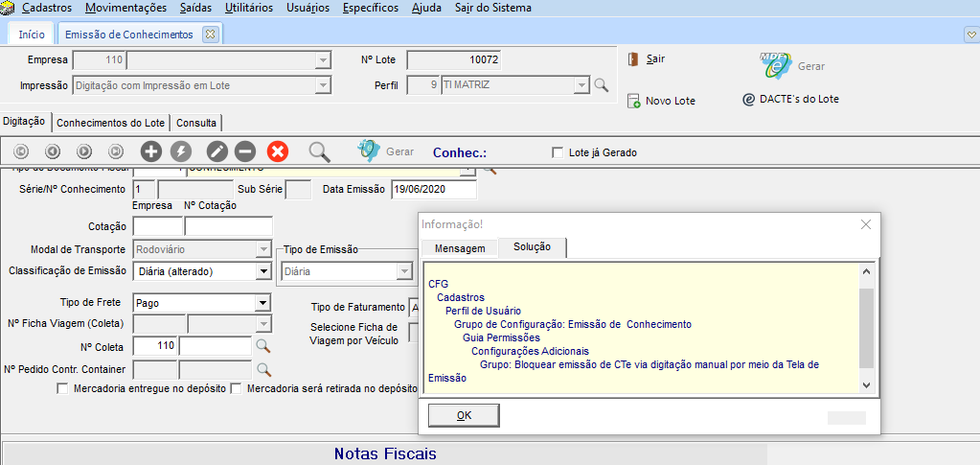Check Mercadoria será retirada no depósito

pos(236,388)
